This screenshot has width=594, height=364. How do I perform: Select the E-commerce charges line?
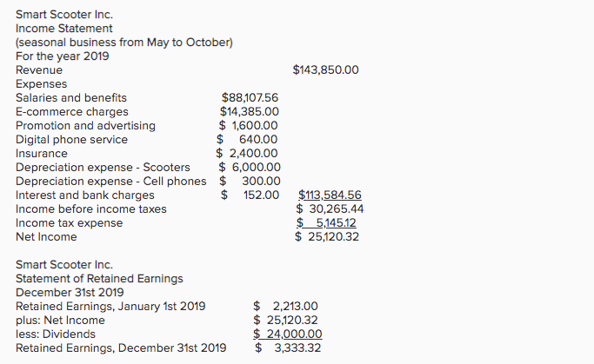[x=72, y=111]
